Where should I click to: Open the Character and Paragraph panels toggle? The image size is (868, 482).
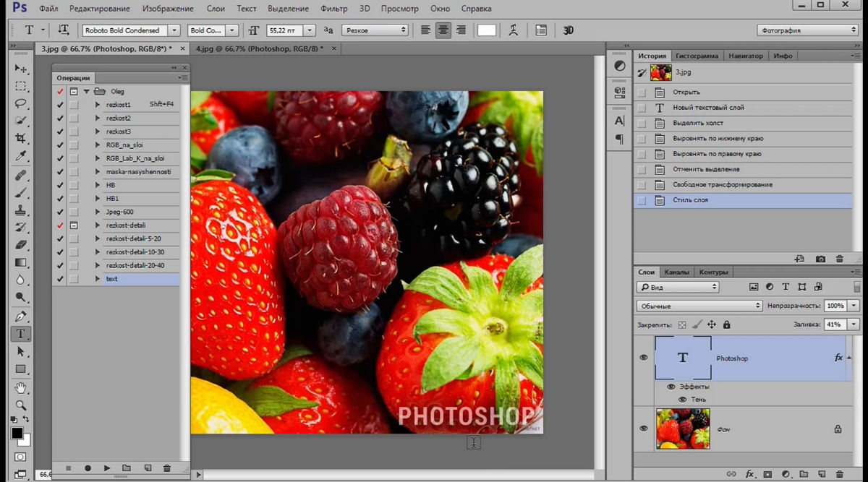coord(541,30)
